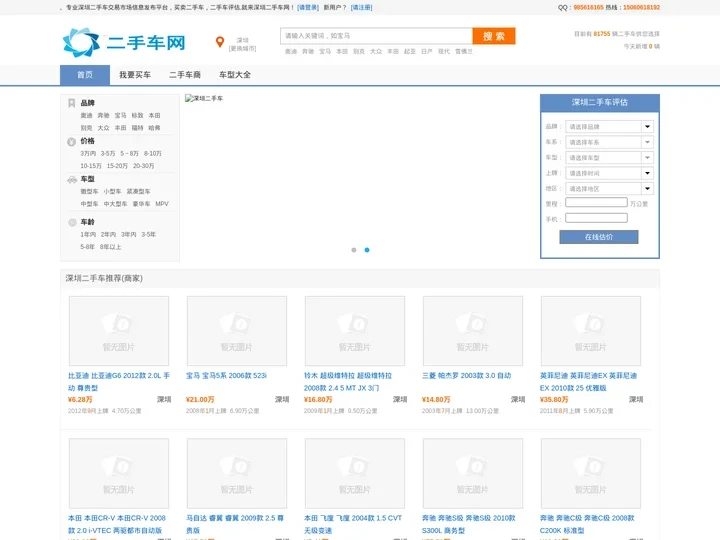Click the 车龄 circle icon in filter panel
This screenshot has width=720, height=540.
[71, 222]
